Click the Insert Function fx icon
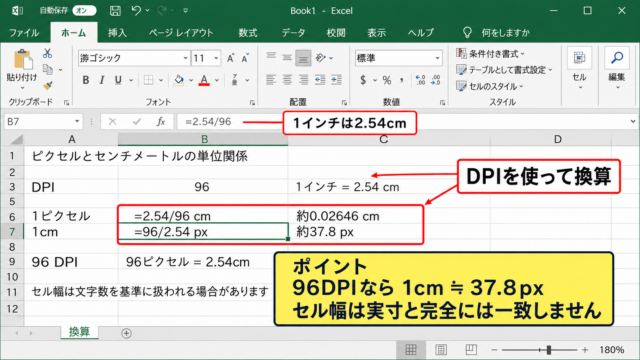 click(x=161, y=122)
